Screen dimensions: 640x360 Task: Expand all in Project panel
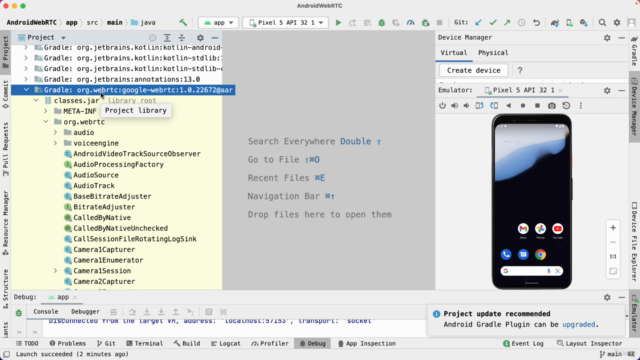167,38
